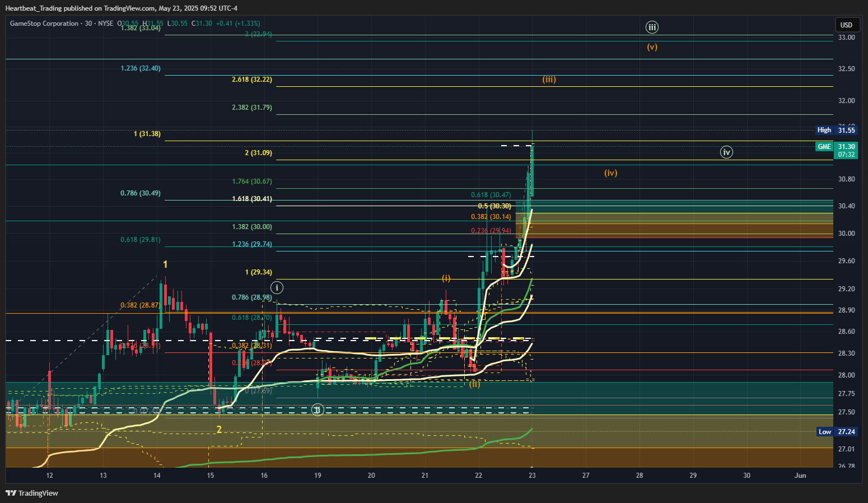Click the date axis label 19

[318, 476]
